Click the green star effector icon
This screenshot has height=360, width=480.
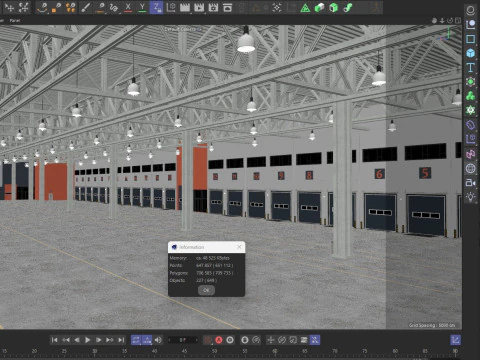470,110
